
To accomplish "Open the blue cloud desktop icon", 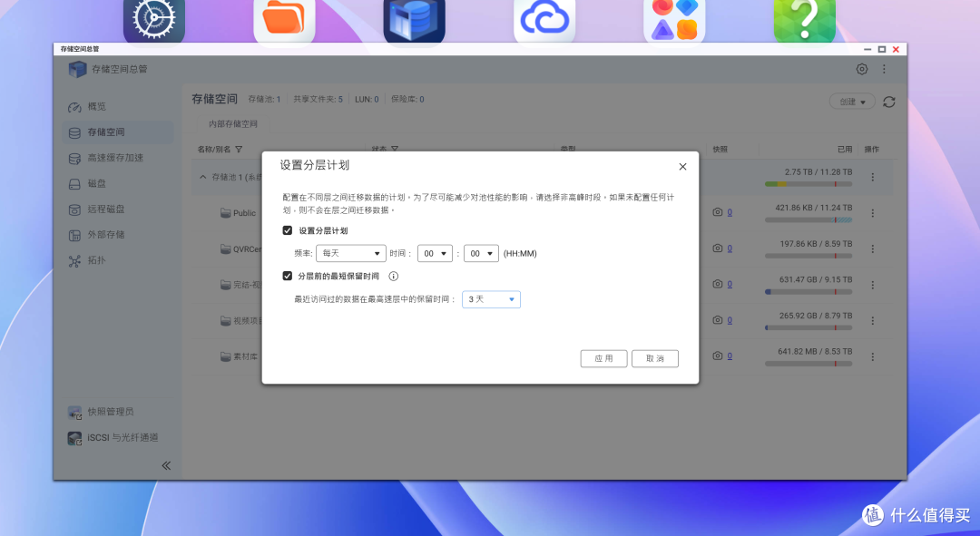I will click(x=544, y=21).
